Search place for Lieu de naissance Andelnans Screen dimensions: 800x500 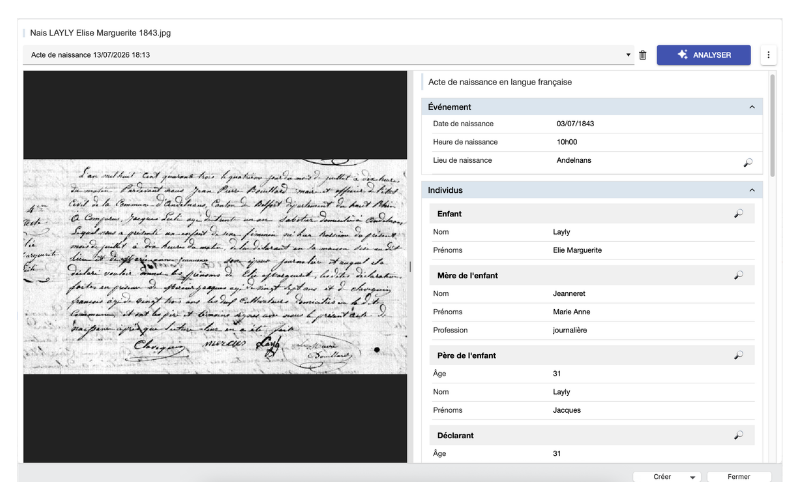[x=748, y=162]
